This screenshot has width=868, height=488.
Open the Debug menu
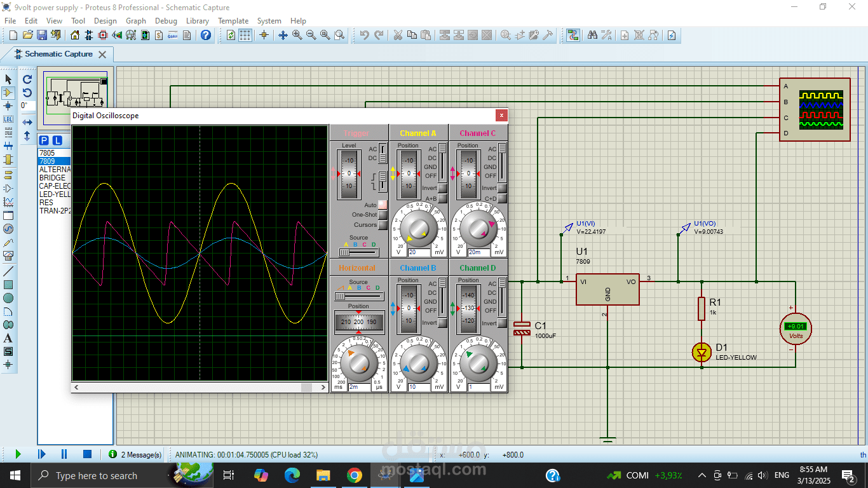click(166, 20)
